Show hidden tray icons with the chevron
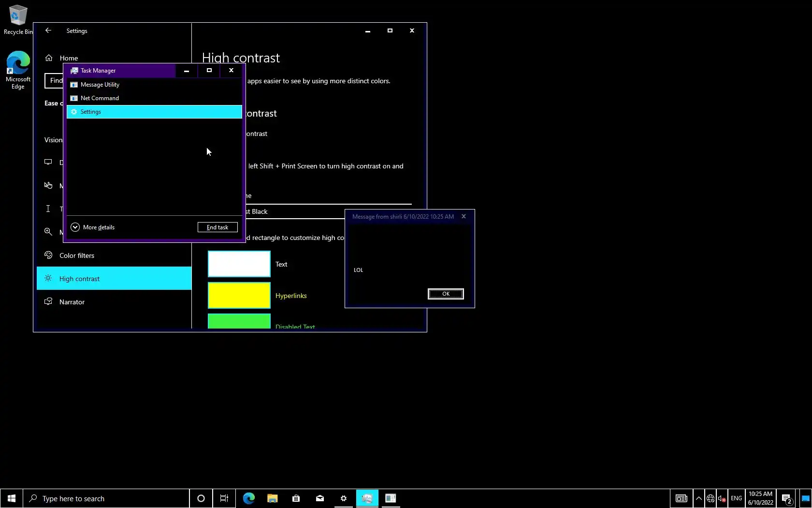 coord(699,498)
